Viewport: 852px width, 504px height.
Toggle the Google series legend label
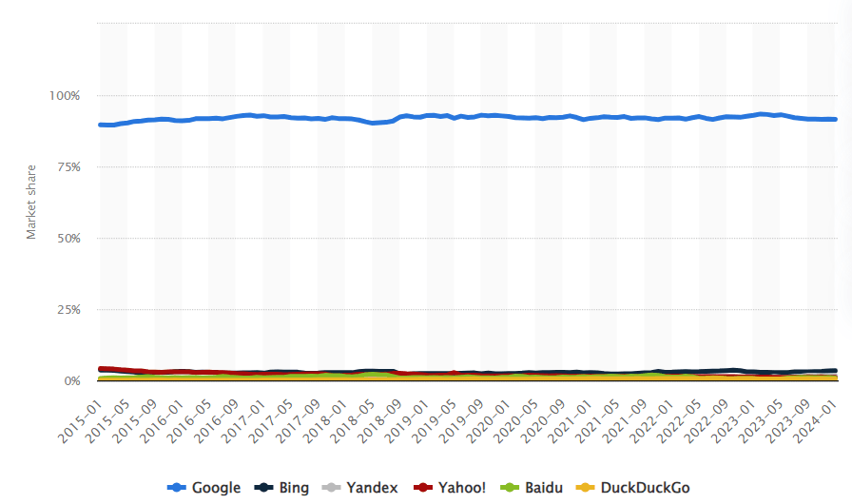tap(216, 488)
